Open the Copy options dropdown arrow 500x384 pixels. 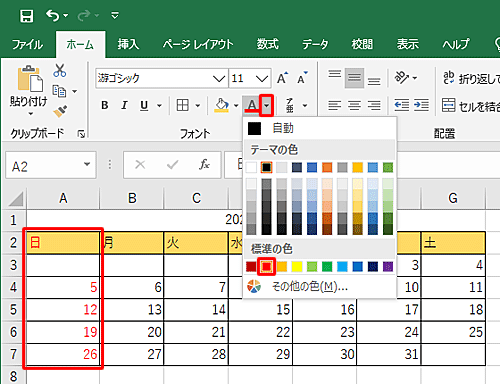point(75,91)
